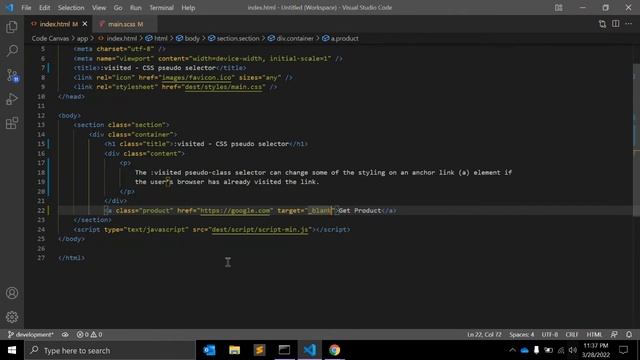The height and width of the screenshot is (360, 640).
Task: Change the HTML language mode
Action: (594, 334)
